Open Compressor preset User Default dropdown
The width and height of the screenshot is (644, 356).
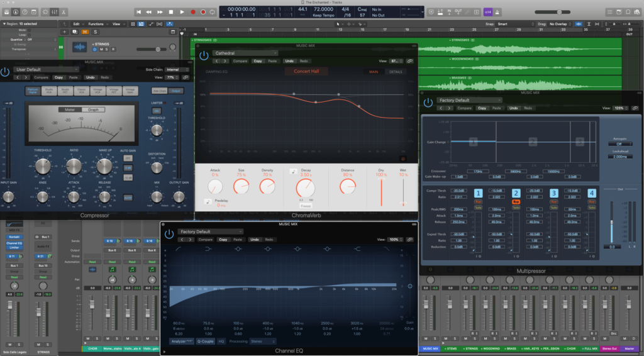click(46, 69)
